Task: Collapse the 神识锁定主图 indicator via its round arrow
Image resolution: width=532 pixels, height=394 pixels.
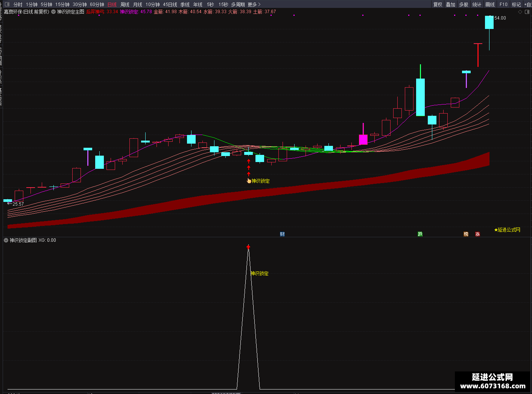Action: 53,12
